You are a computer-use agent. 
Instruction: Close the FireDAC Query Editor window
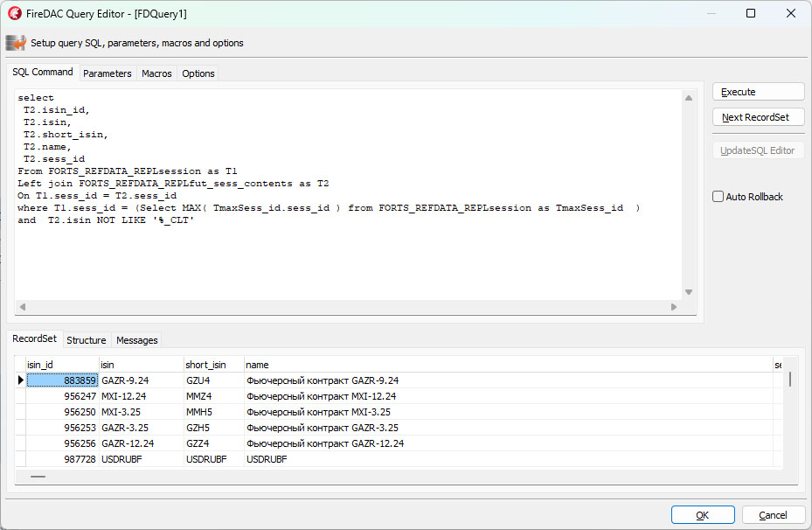tap(791, 13)
